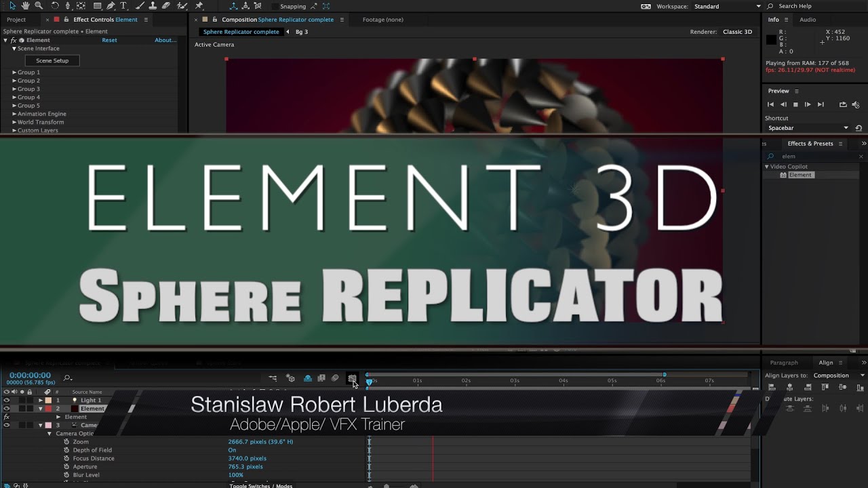
Task: Select the Eraser tool
Action: point(166,6)
